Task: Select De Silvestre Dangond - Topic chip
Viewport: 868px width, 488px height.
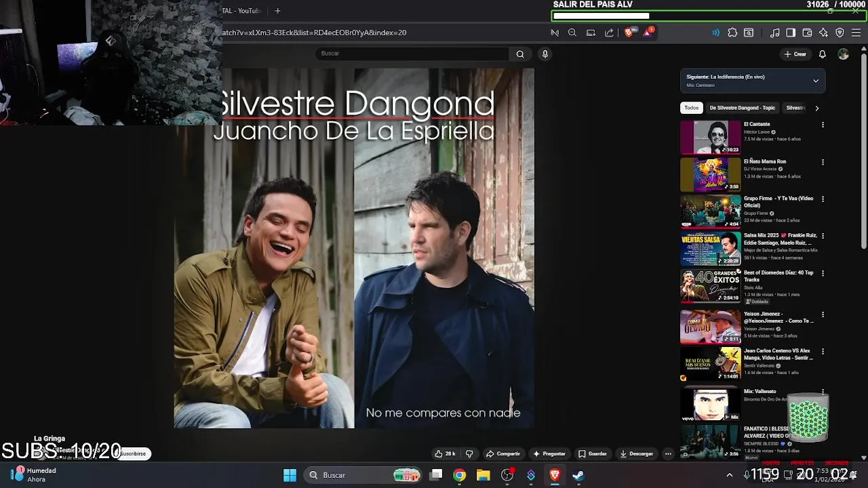Action: (x=743, y=108)
